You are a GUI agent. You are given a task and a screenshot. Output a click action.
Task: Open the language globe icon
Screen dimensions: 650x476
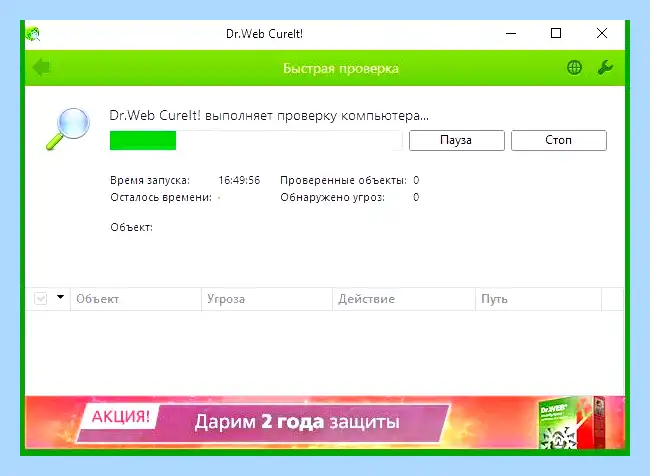pyautogui.click(x=574, y=68)
